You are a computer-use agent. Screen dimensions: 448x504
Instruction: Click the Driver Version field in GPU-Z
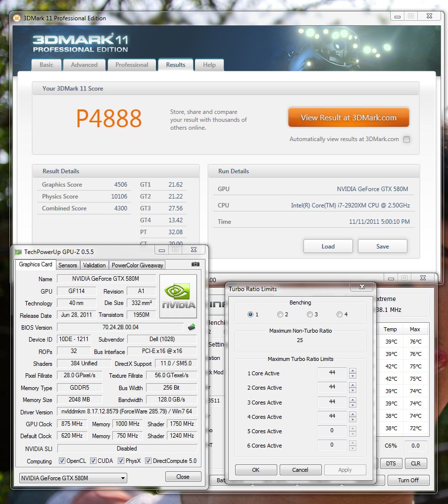click(127, 411)
